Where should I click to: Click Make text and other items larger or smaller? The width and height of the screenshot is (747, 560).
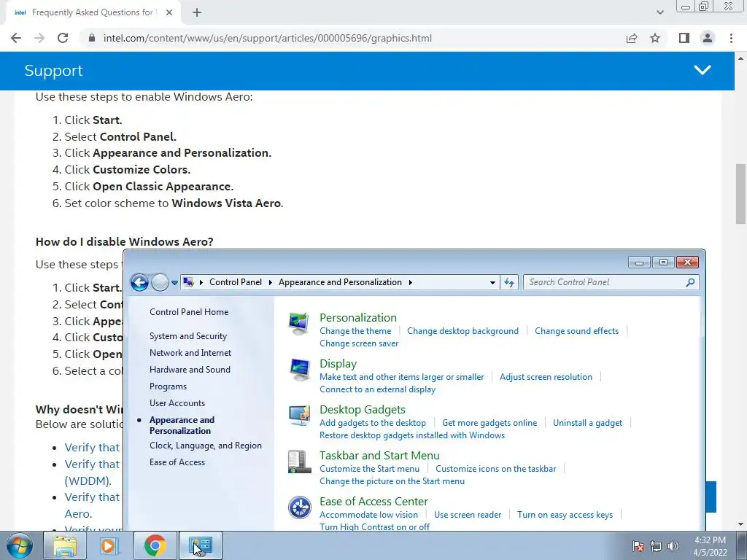click(x=401, y=377)
